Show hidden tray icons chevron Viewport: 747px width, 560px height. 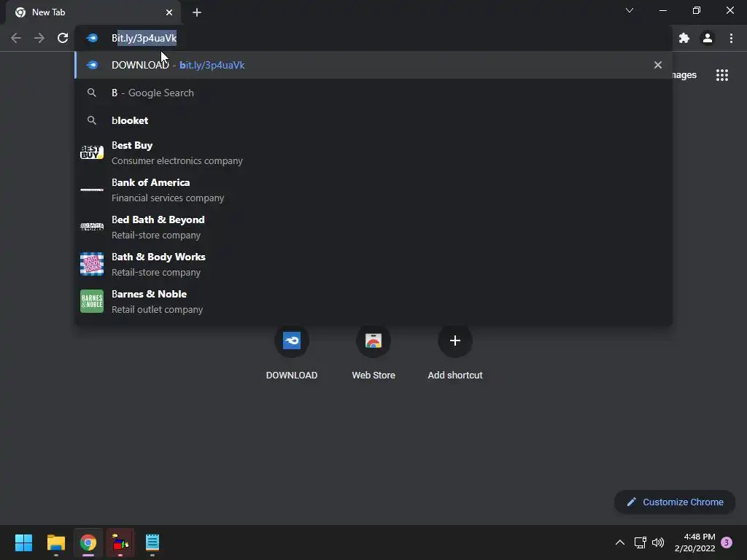coord(620,542)
